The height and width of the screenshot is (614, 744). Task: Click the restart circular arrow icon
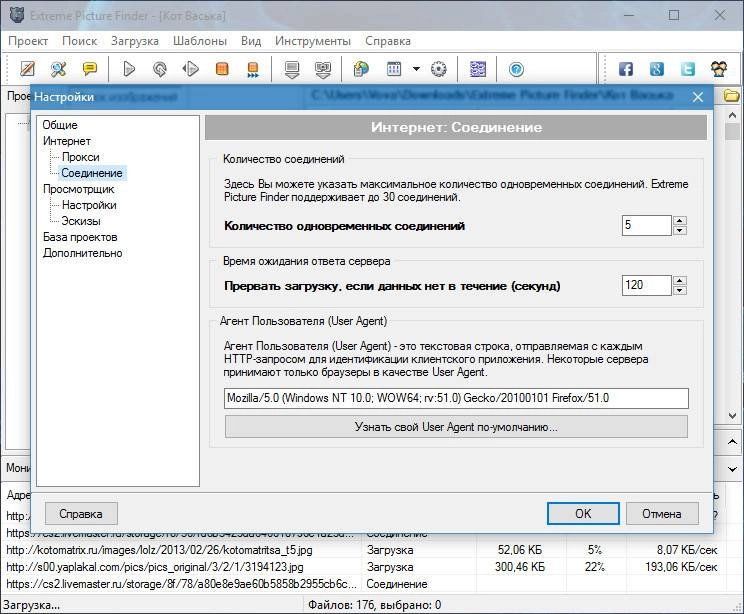160,69
